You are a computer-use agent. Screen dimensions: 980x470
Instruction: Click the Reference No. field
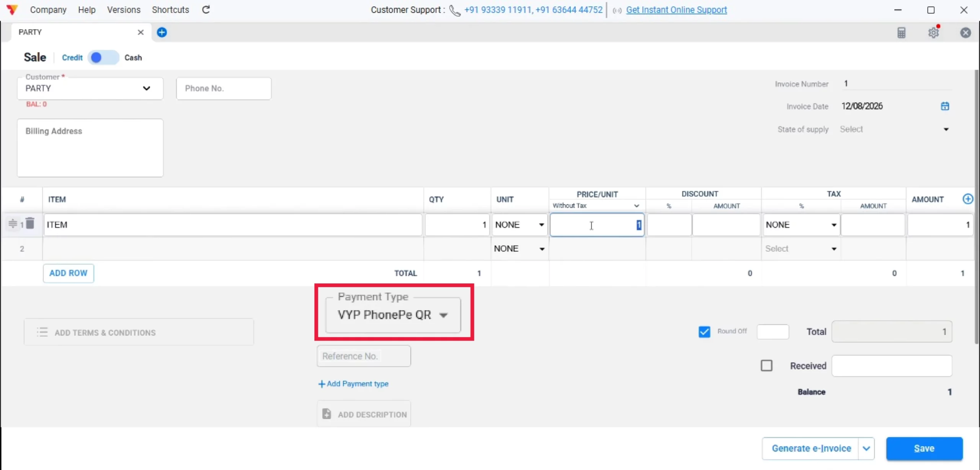click(364, 356)
